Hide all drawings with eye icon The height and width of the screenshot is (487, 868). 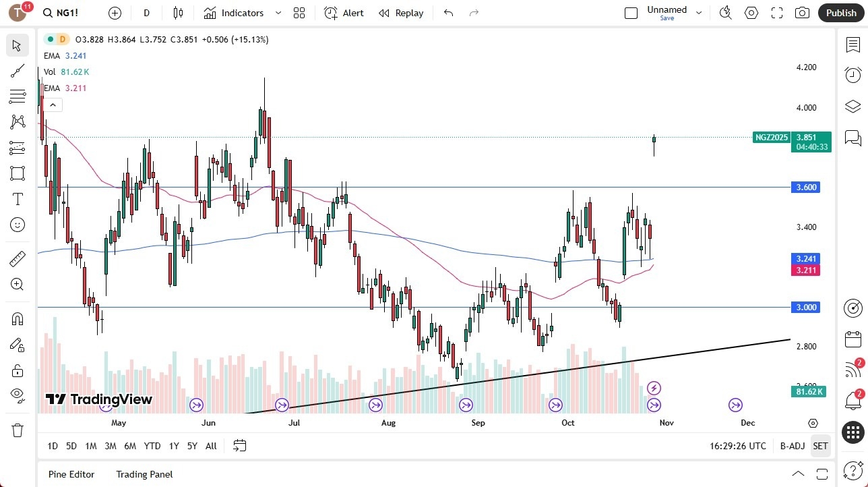click(18, 395)
